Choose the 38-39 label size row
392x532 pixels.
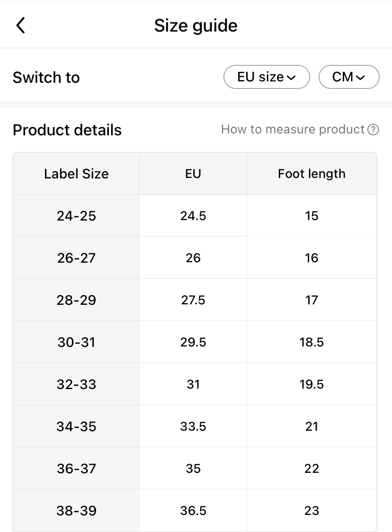(x=76, y=511)
